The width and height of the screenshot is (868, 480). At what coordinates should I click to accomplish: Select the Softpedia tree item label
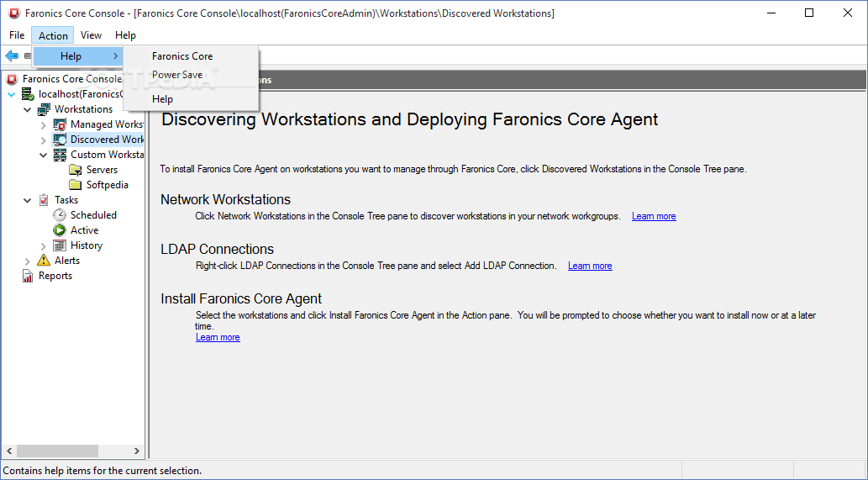108,185
